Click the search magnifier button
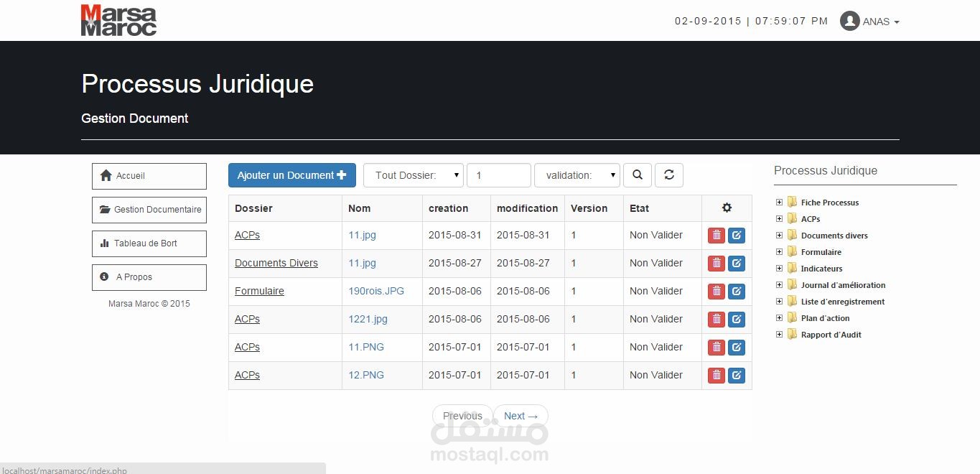This screenshot has height=474, width=980. click(x=638, y=175)
